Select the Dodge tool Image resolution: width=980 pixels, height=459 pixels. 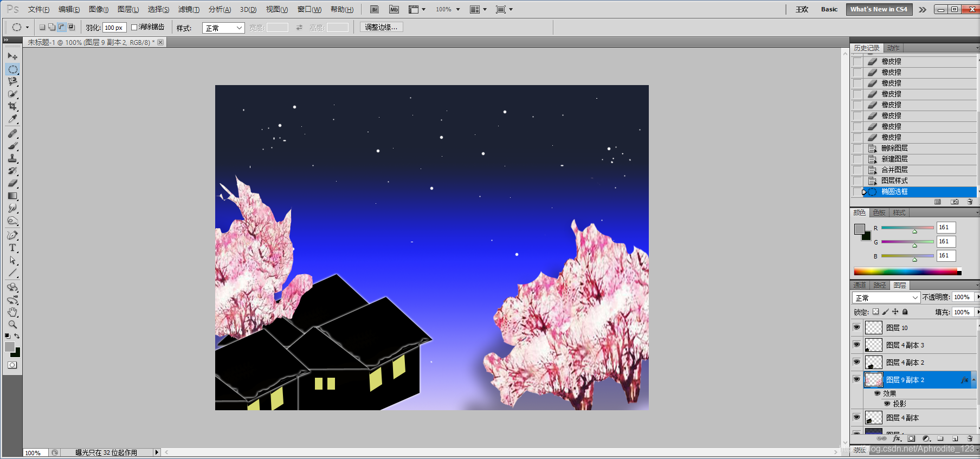(12, 221)
